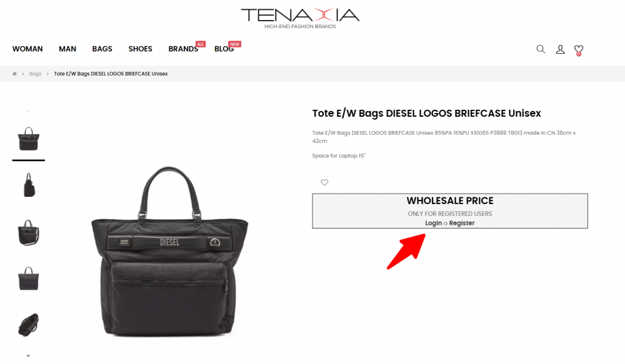625x364 pixels.
Task: Open the WOMAN menu
Action: [x=27, y=49]
